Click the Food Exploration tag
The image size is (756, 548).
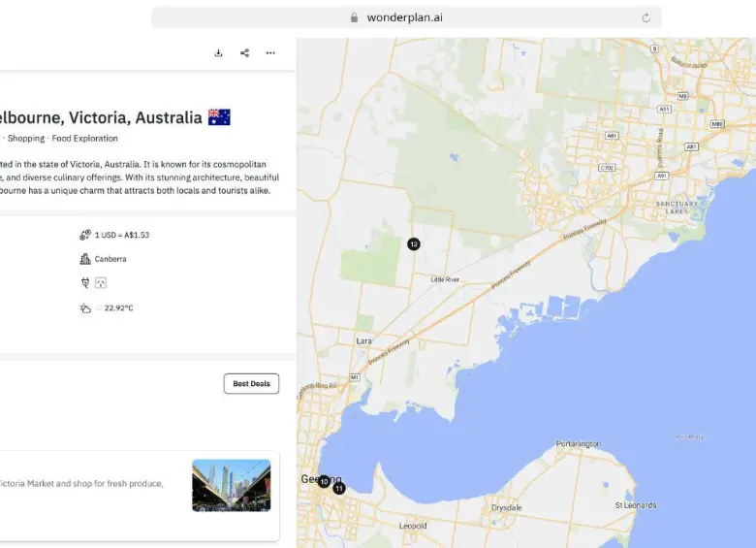tap(85, 139)
